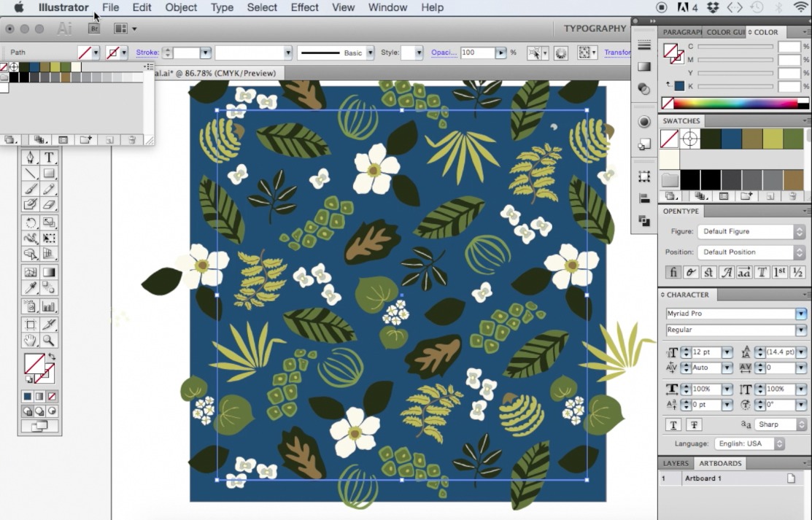The height and width of the screenshot is (520, 812).
Task: Select the Paintbrush tool
Action: click(x=30, y=189)
